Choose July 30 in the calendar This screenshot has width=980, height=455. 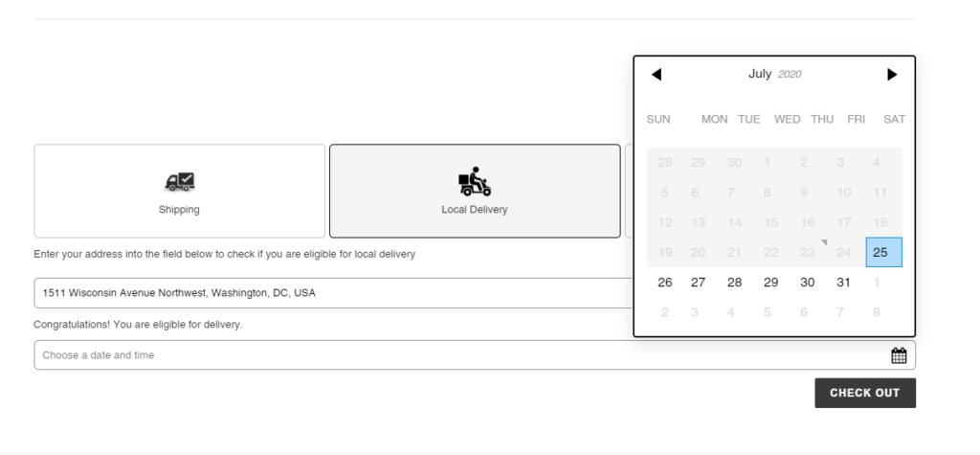(808, 283)
